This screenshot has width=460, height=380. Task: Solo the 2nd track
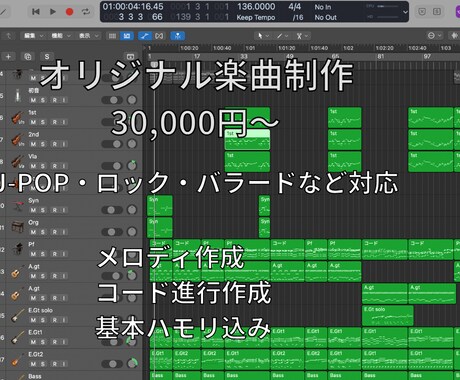pos(43,144)
